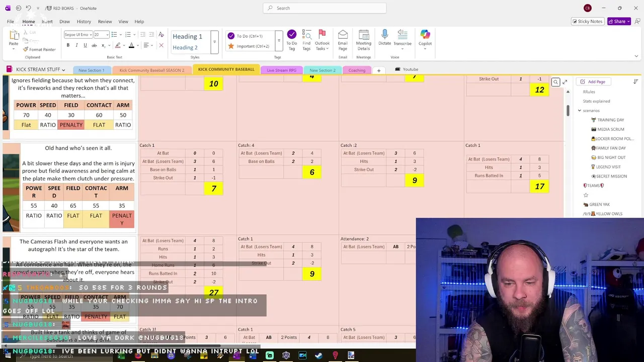The image size is (644, 362).
Task: Collapse the scenarios page group
Action: [x=579, y=111]
